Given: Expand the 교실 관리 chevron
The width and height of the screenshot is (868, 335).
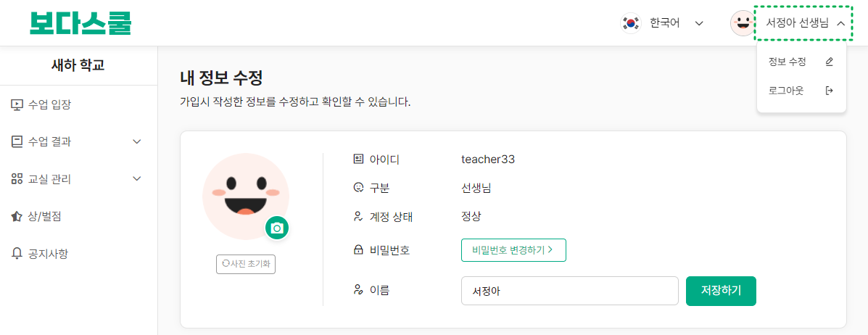Looking at the screenshot, I should coord(137,179).
